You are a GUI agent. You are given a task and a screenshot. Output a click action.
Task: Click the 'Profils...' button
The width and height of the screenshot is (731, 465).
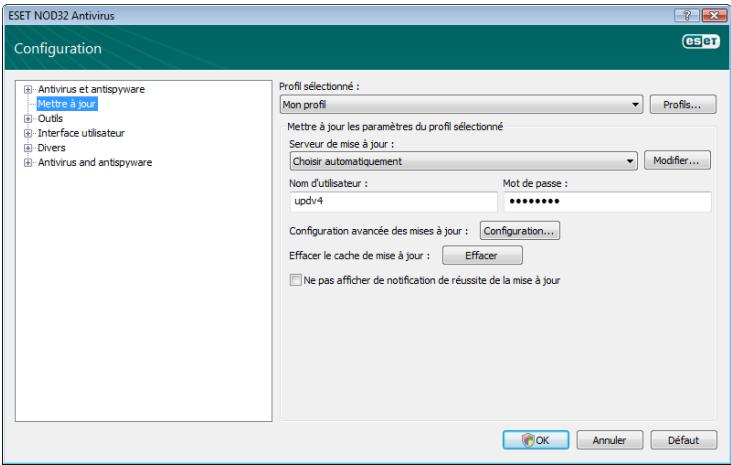click(683, 104)
